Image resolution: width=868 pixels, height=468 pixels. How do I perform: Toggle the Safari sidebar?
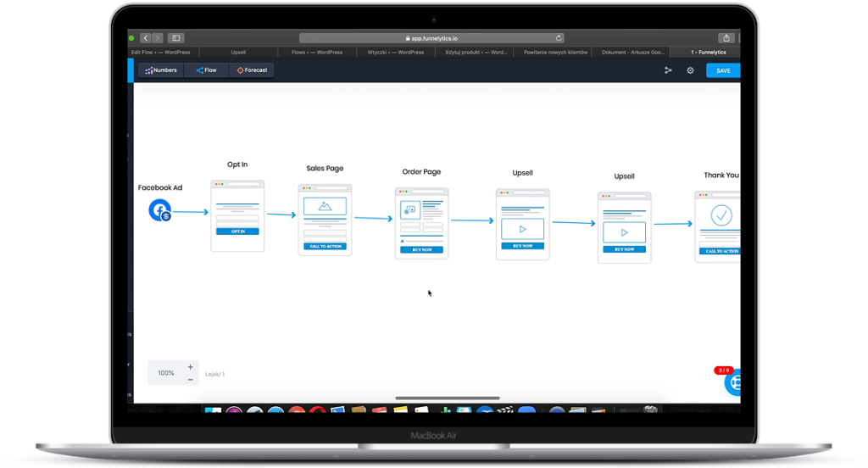[x=176, y=38]
